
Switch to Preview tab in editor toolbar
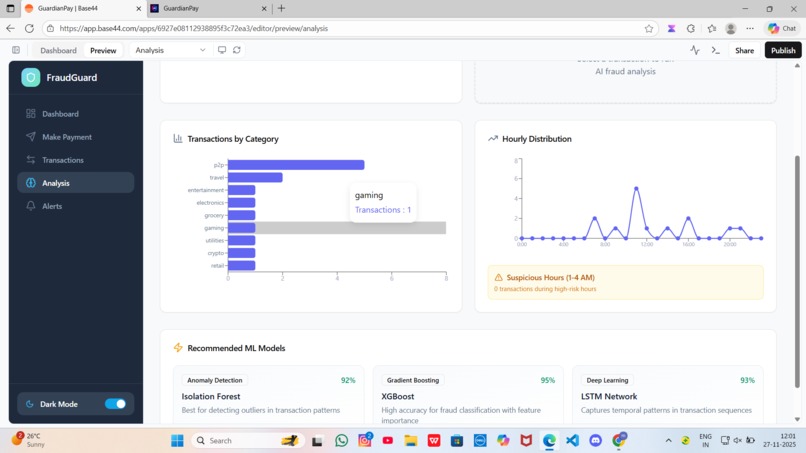103,50
